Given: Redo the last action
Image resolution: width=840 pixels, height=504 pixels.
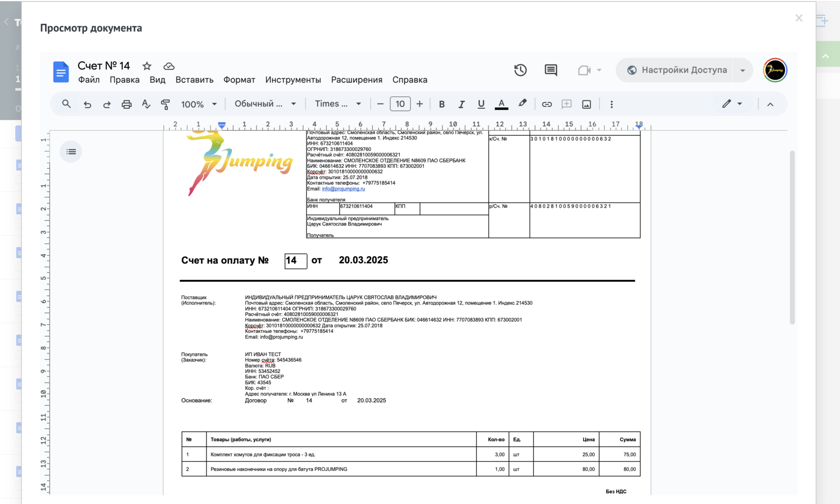Looking at the screenshot, I should pos(107,104).
